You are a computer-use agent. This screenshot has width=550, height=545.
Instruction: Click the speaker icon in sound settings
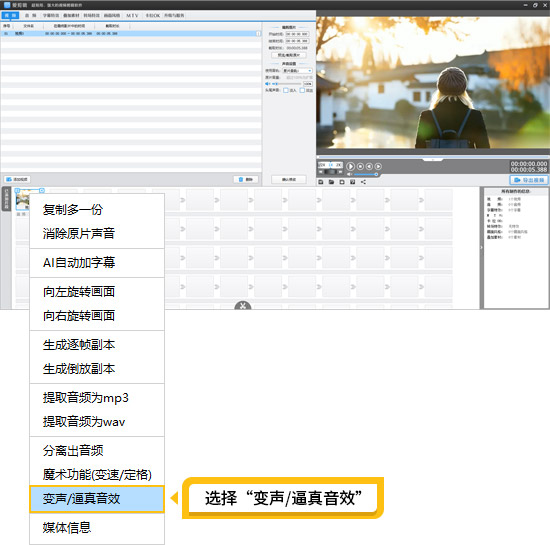coord(267,84)
